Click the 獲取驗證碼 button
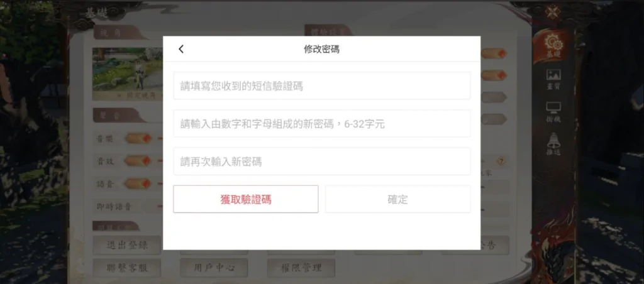Screen dimensions: 644x284 point(246,199)
